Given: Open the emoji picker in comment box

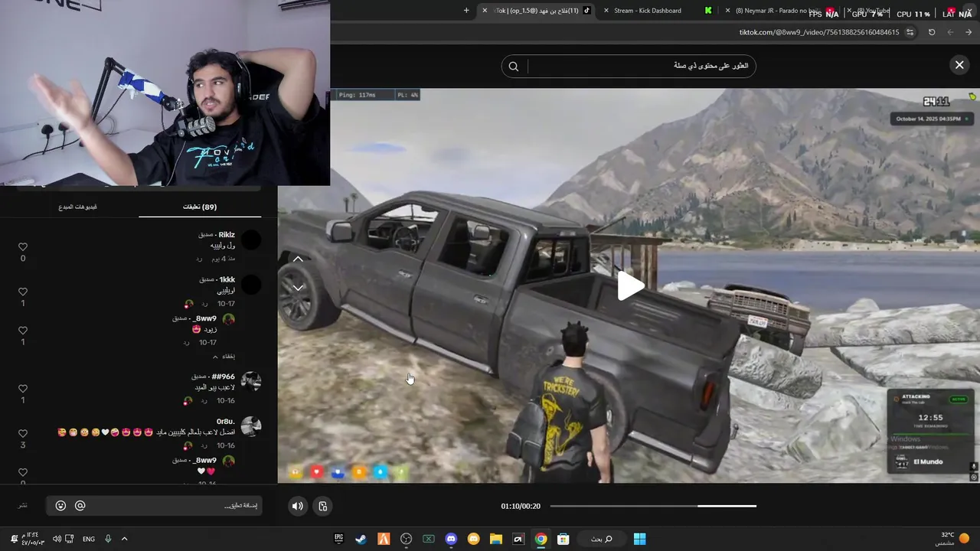Looking at the screenshot, I should pyautogui.click(x=60, y=506).
